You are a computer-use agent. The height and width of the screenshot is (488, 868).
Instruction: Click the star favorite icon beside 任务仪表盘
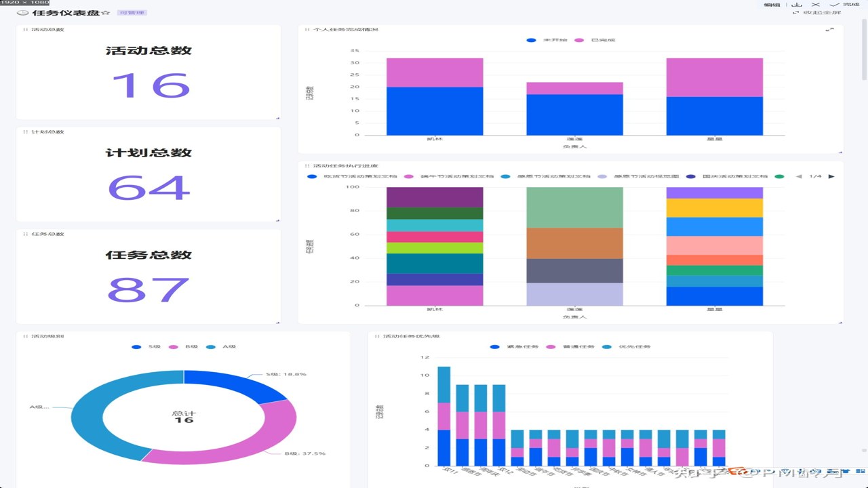click(x=106, y=13)
